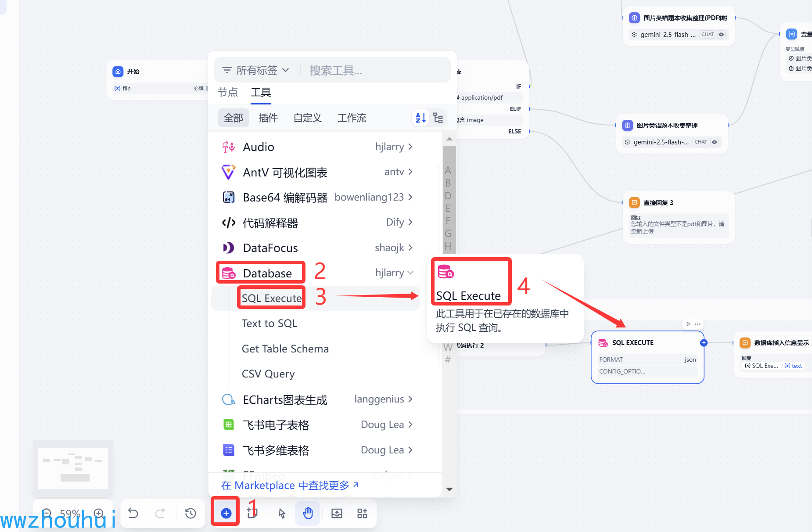Click the blue add node plus button

click(x=226, y=513)
